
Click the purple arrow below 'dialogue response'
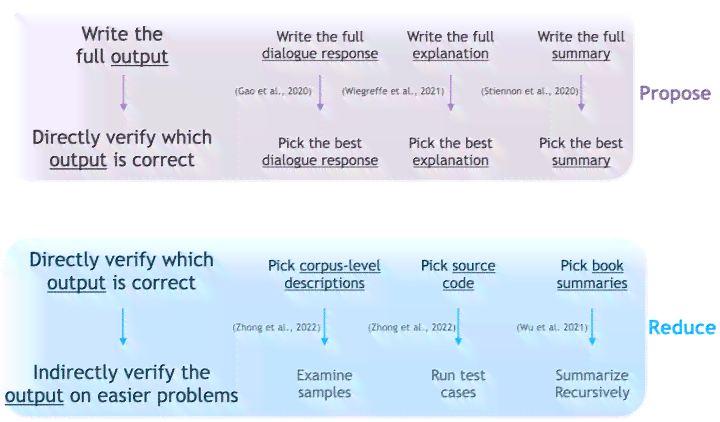(x=320, y=93)
